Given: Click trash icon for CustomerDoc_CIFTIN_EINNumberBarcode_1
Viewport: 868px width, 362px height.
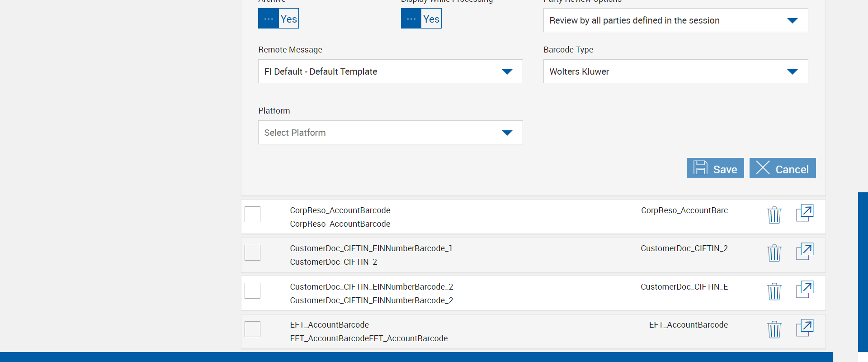Looking at the screenshot, I should [x=774, y=253].
